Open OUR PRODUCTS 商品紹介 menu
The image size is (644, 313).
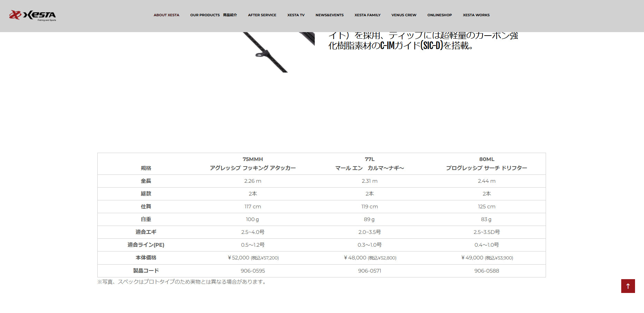(x=214, y=15)
